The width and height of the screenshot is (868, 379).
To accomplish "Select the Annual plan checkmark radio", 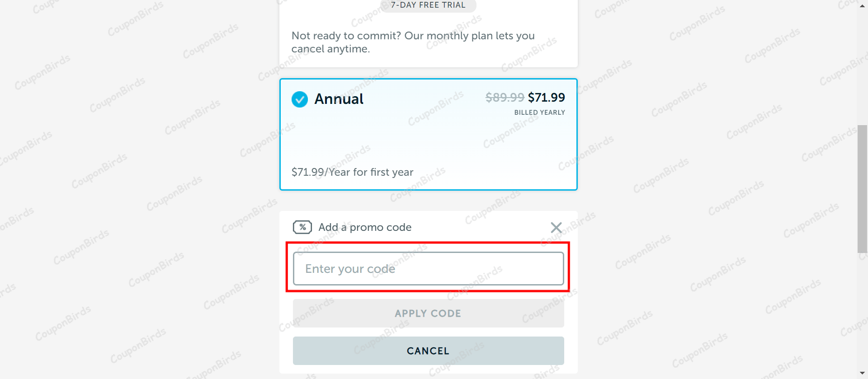I will click(x=299, y=99).
